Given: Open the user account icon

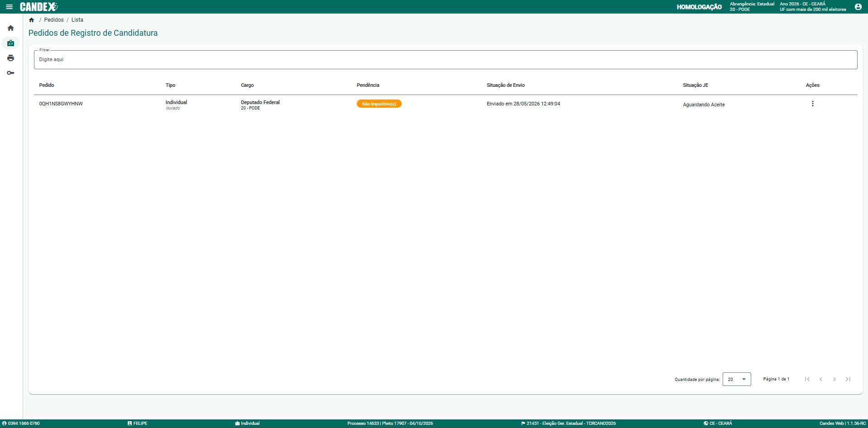Looking at the screenshot, I should click(858, 7).
